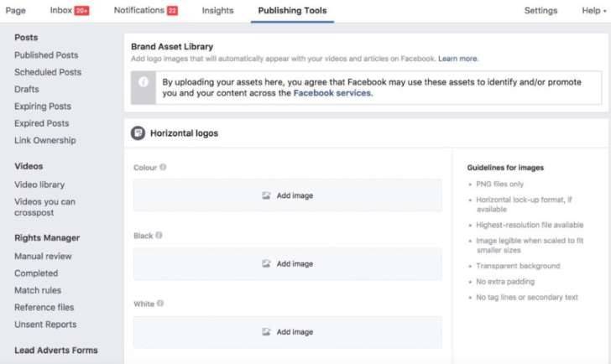Click the info icon beside Colour label
This screenshot has height=364, width=611.
(x=163, y=167)
